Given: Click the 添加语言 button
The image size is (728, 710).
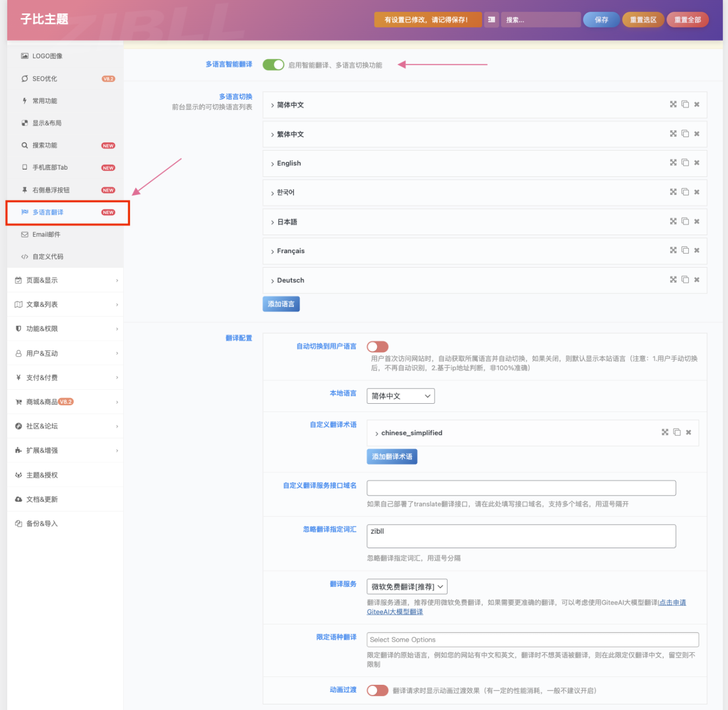Looking at the screenshot, I should click(281, 303).
